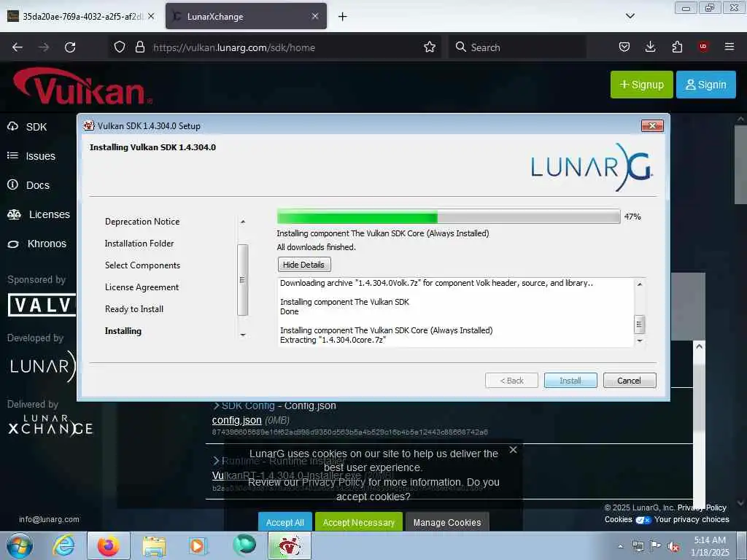The image size is (747, 560).
Task: Click the Vulkan SDK Setup title icon
Action: 88,125
